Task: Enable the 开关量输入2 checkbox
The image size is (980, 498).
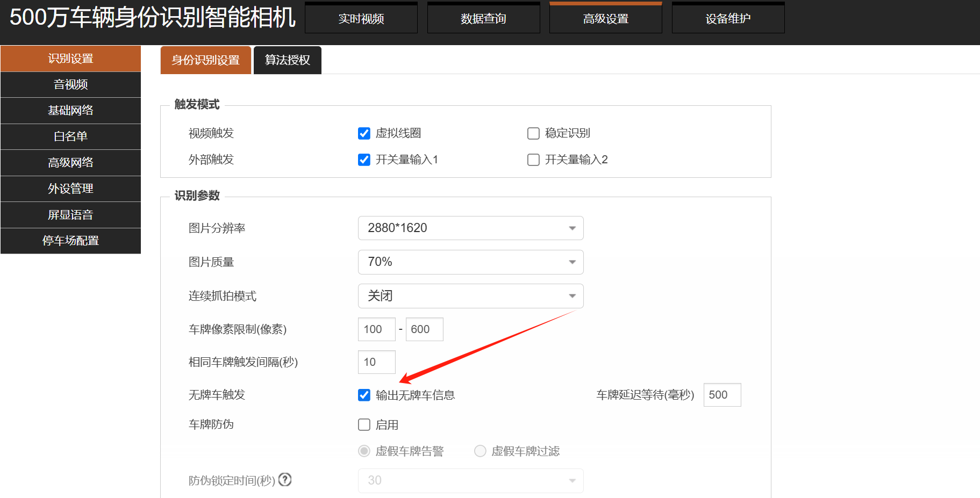Action: click(x=533, y=160)
